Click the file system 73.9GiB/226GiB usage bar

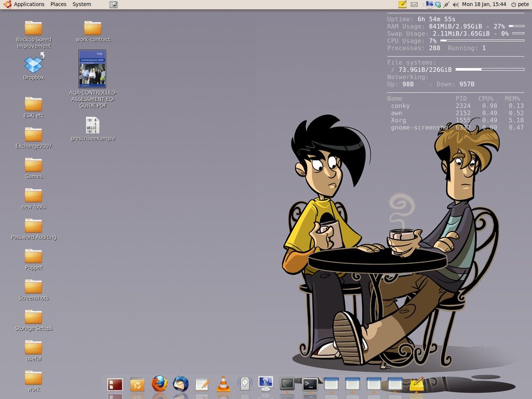490,70
